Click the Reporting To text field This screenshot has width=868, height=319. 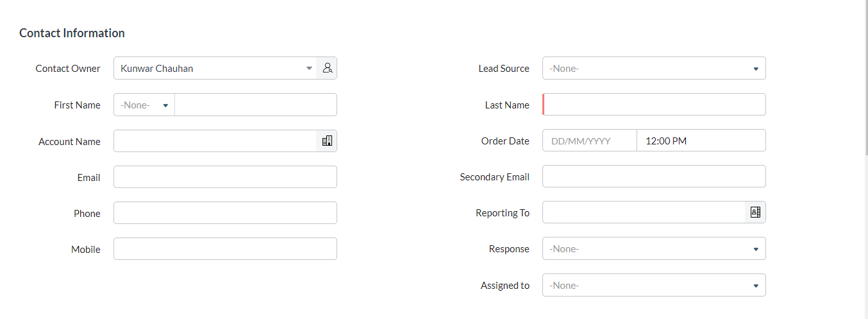[x=644, y=212]
